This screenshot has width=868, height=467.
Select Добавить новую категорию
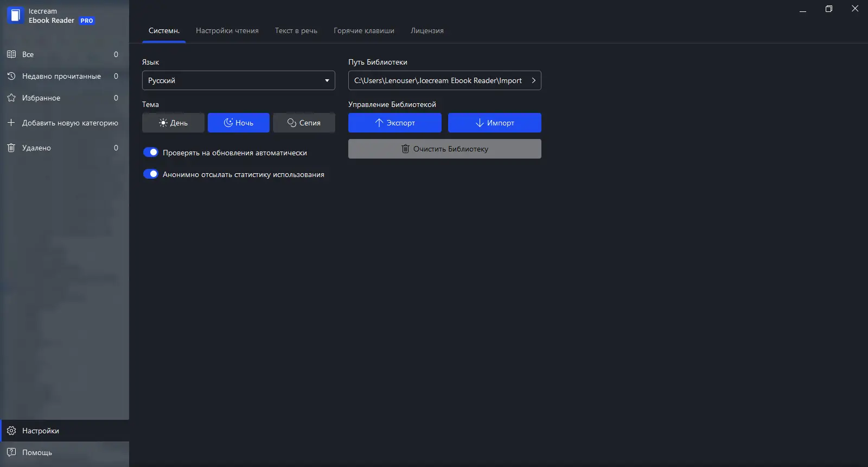click(x=65, y=123)
